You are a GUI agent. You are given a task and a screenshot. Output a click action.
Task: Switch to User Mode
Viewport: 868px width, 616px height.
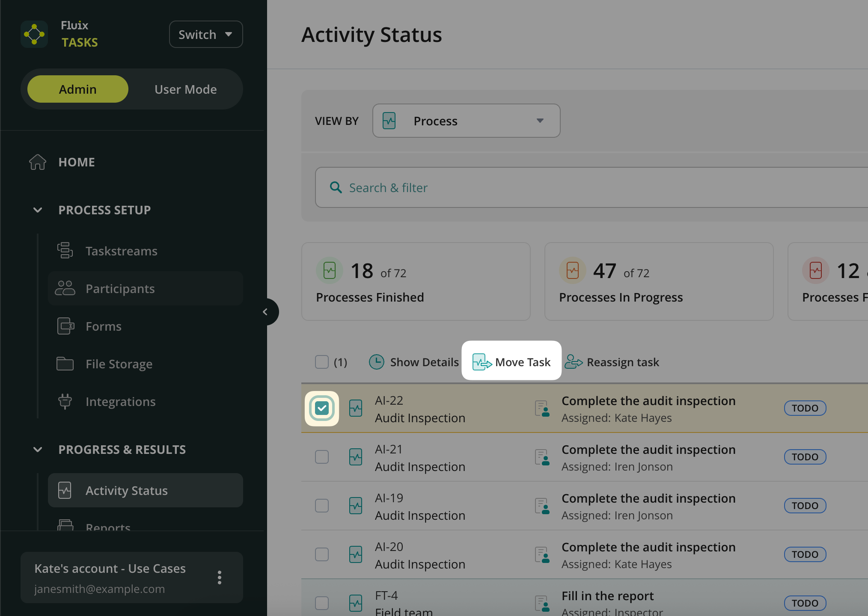[185, 89]
